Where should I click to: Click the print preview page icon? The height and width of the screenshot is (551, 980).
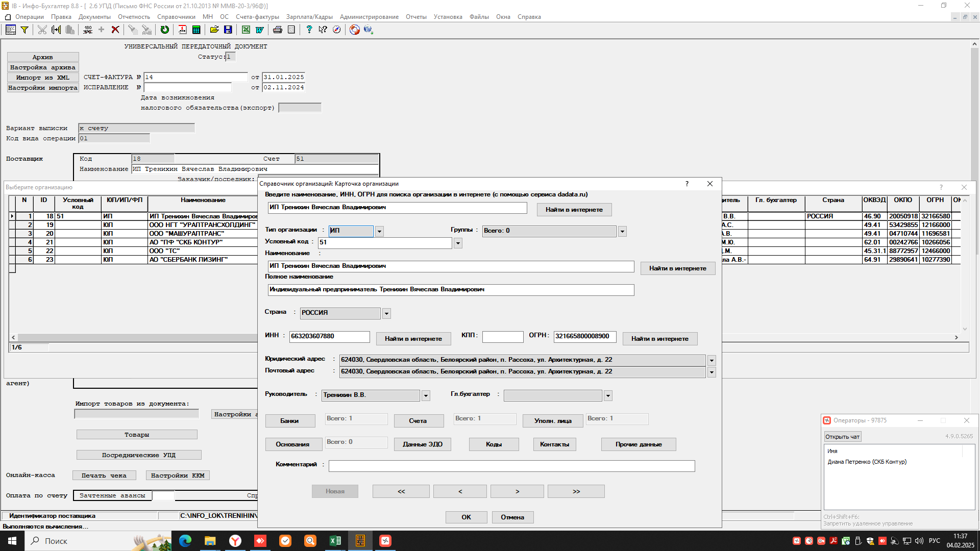[291, 30]
